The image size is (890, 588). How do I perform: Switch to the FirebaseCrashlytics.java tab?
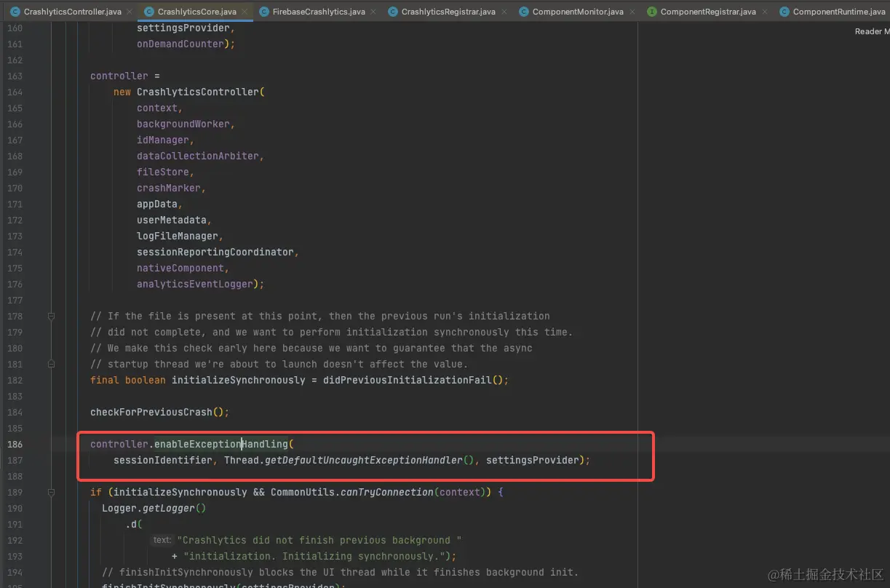coord(318,12)
